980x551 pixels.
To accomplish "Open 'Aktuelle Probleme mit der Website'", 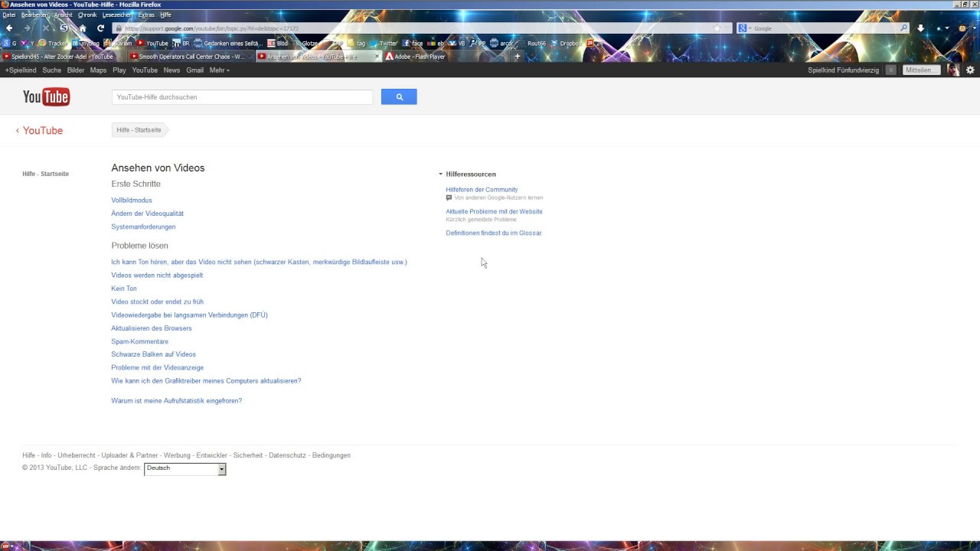I will pos(494,211).
